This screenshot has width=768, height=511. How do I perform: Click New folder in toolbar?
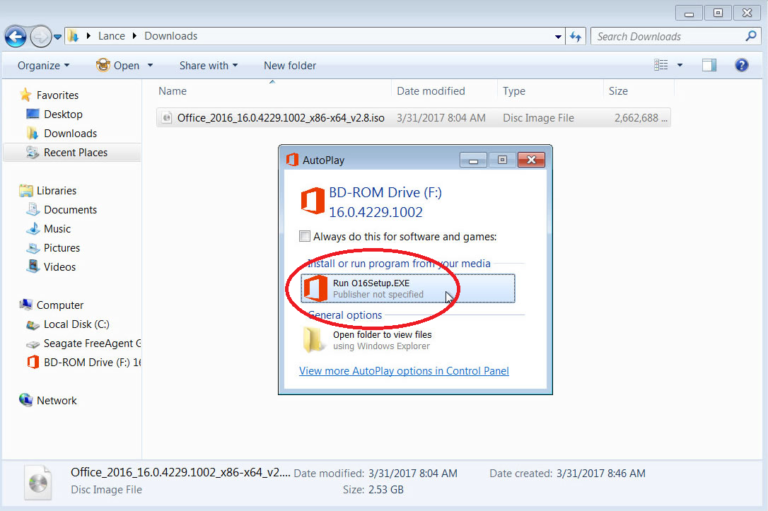tap(289, 66)
